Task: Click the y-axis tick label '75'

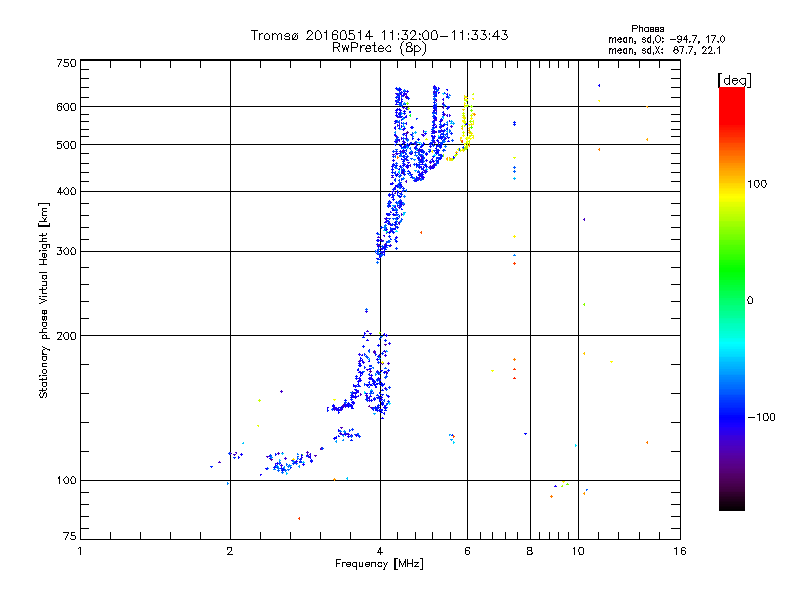Action: click(70, 536)
